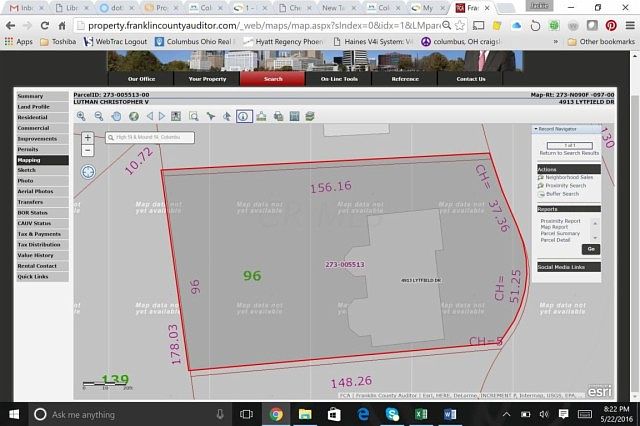Click the locate me circle button
Screen dimensions: 640x426
(87, 171)
